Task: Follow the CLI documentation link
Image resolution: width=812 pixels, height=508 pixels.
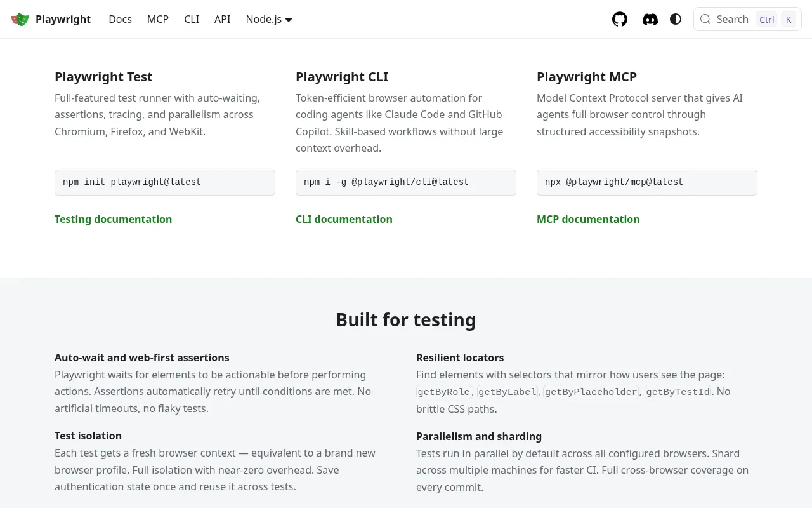Action: pyautogui.click(x=344, y=219)
